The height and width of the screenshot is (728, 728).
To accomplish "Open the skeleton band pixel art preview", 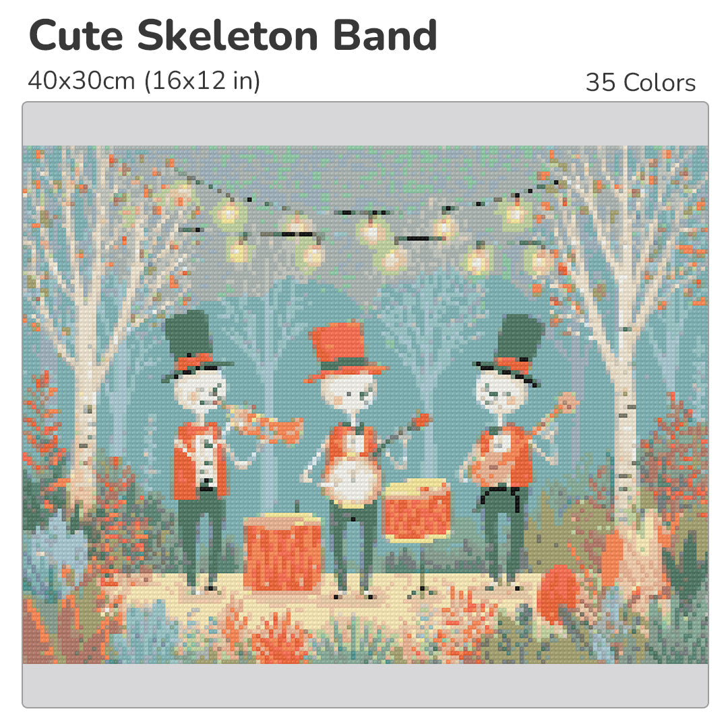I will coord(365,404).
